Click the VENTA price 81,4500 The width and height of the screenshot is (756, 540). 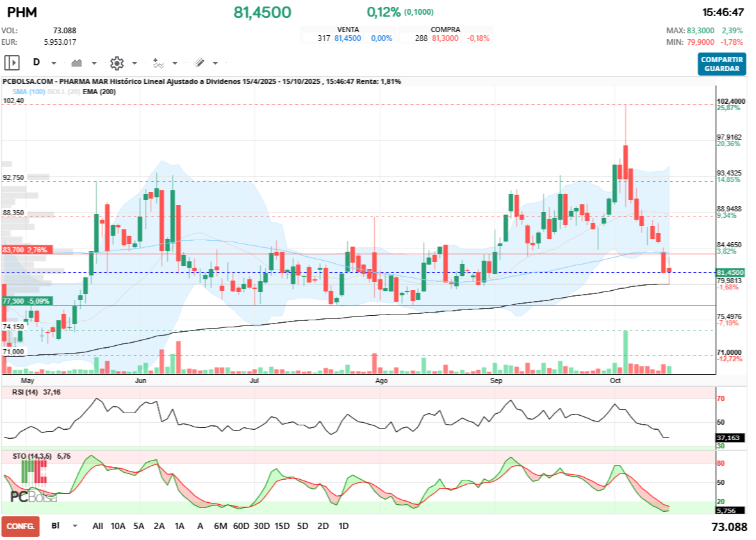(x=348, y=38)
